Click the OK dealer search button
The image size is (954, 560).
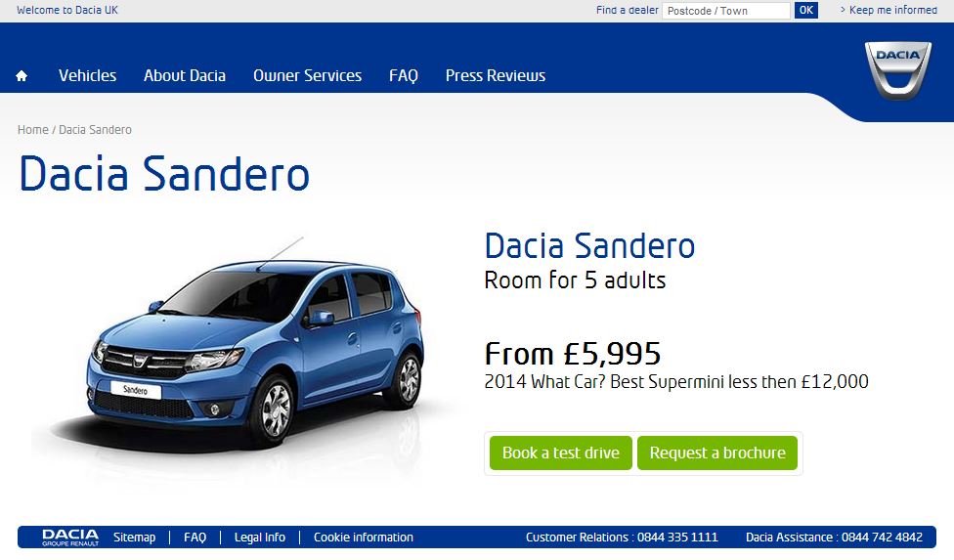(x=806, y=11)
